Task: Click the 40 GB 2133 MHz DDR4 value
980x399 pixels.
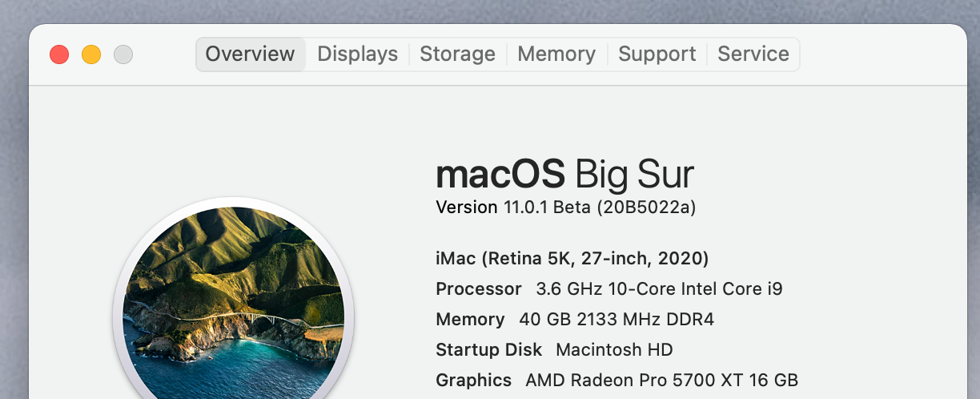Action: click(616, 319)
